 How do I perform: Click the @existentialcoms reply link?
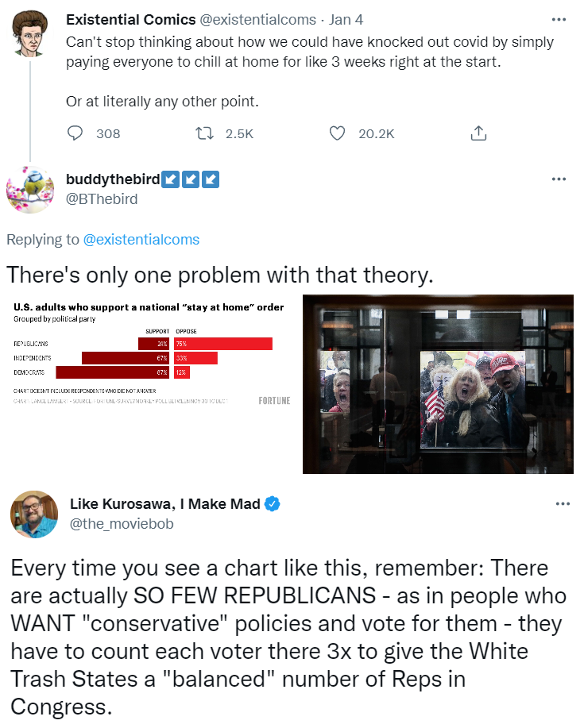tap(141, 240)
